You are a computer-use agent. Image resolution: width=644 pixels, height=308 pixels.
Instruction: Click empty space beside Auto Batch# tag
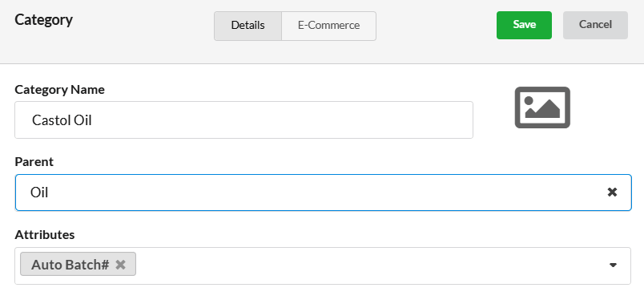(x=369, y=265)
